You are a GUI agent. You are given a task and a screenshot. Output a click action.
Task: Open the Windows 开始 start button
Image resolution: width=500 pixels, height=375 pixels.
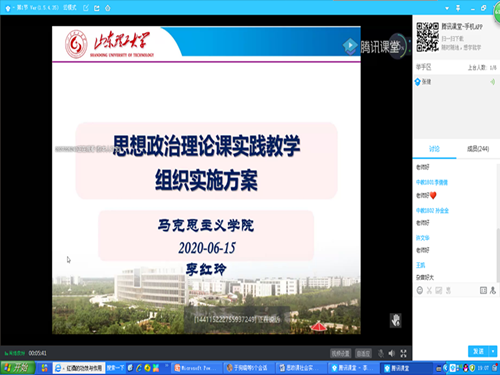click(18, 368)
